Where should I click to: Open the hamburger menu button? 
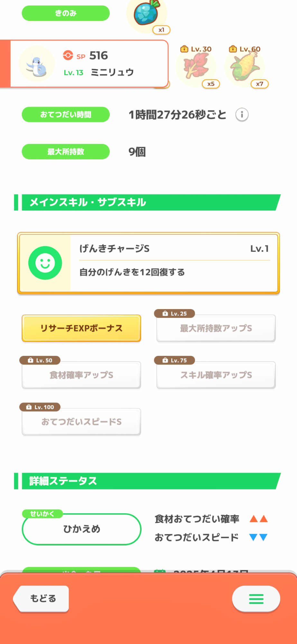256,599
